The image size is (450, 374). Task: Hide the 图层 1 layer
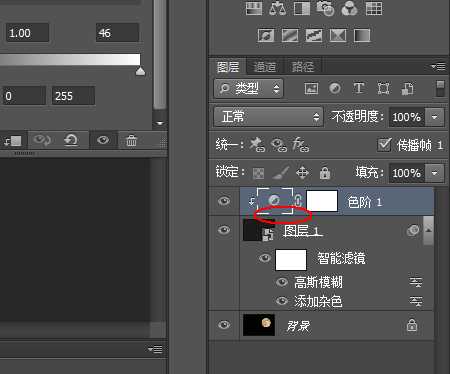click(224, 230)
